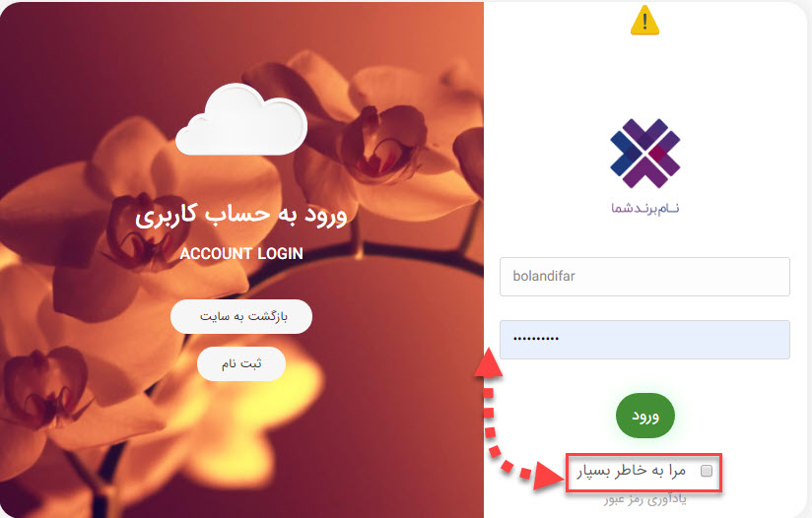Click the red arrowhead pointing up at the password field

[489, 362]
